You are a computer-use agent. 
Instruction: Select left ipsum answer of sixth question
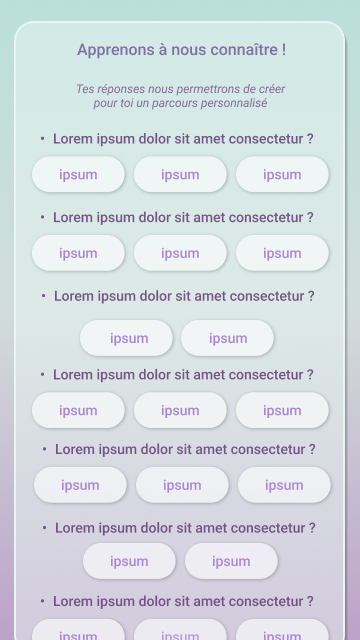[x=129, y=561]
